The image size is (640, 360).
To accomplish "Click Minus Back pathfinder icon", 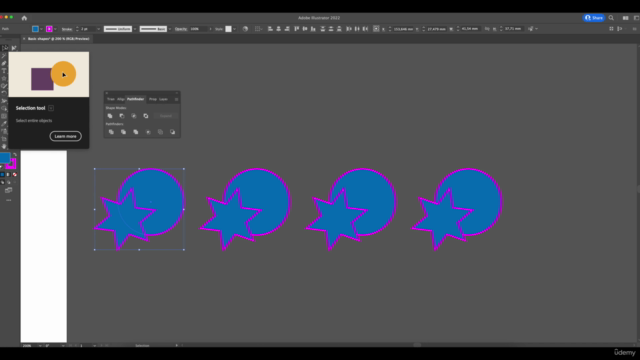I will coord(172,132).
